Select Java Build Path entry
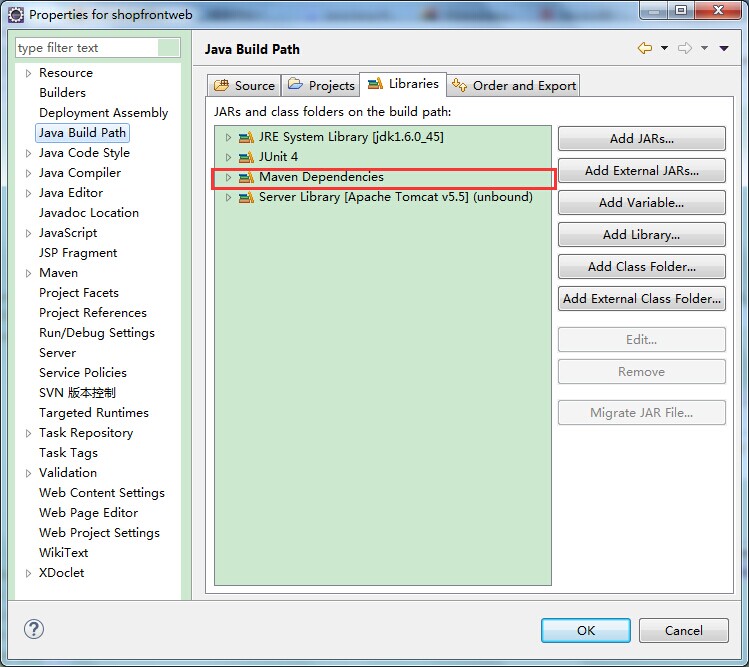The height and width of the screenshot is (667, 749). click(82, 133)
